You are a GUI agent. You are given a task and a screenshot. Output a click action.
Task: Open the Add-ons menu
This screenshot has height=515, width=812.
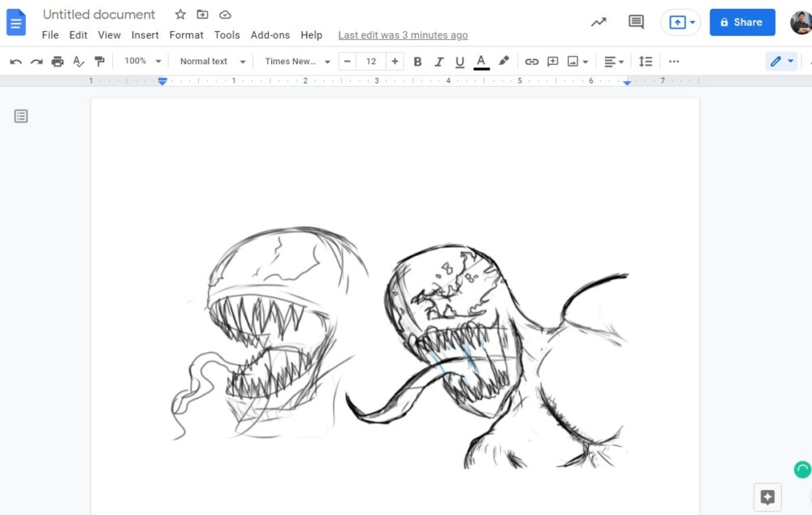click(x=270, y=35)
